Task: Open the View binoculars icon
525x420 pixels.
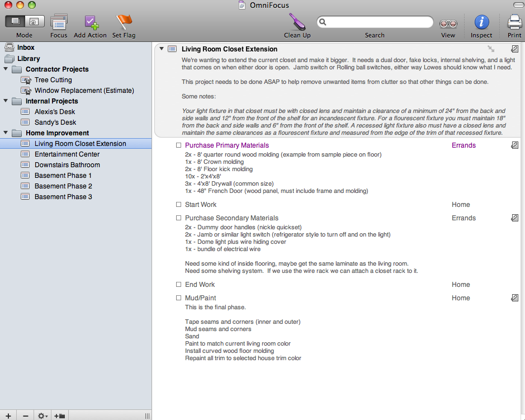Action: (x=448, y=23)
